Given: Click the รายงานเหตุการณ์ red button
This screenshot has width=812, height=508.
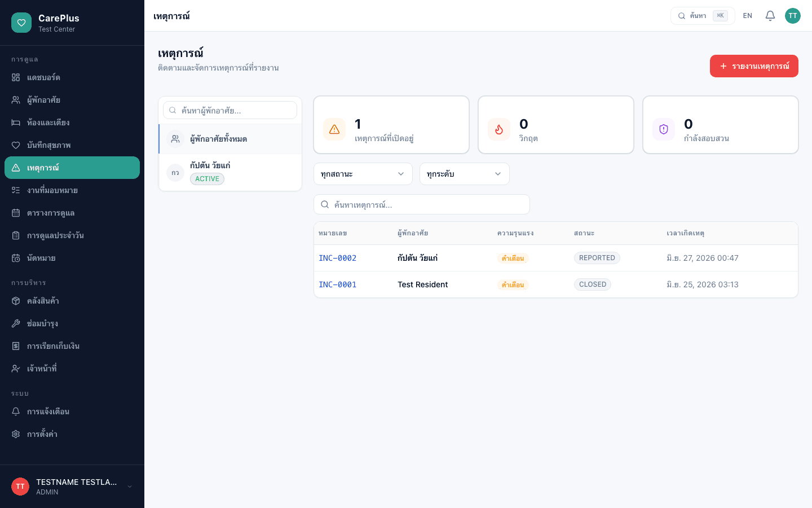Looking at the screenshot, I should point(754,66).
